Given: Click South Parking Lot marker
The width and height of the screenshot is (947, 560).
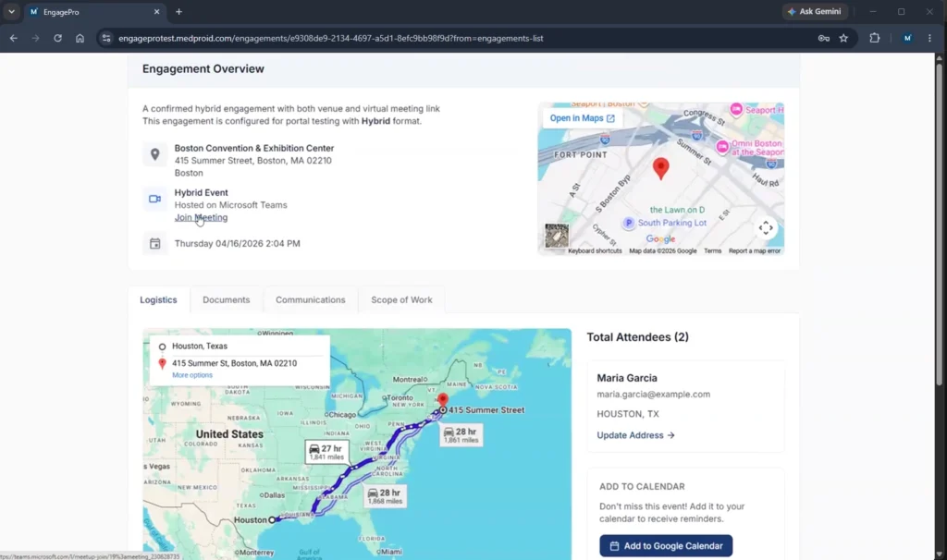Looking at the screenshot, I should pyautogui.click(x=629, y=223).
